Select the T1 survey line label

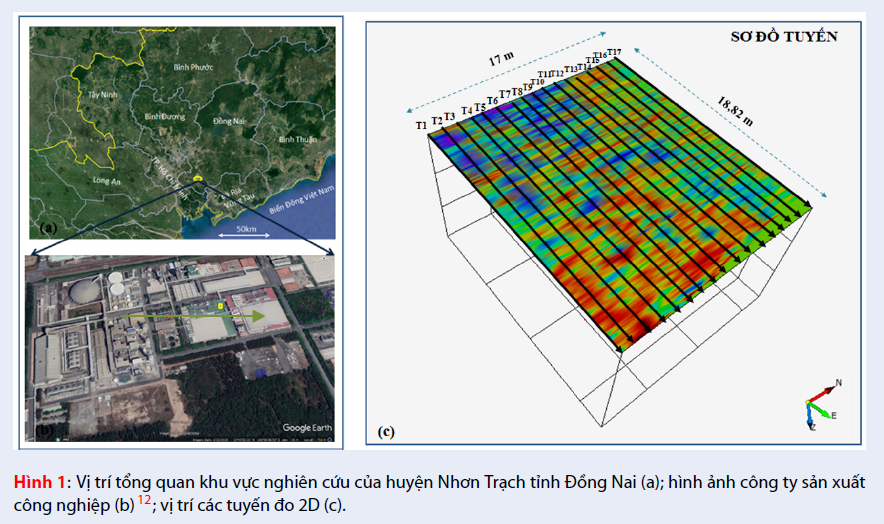pos(422,125)
